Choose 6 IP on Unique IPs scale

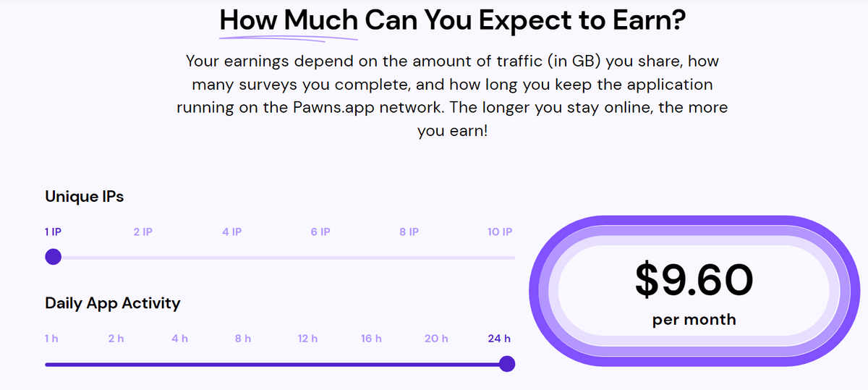coord(320,232)
